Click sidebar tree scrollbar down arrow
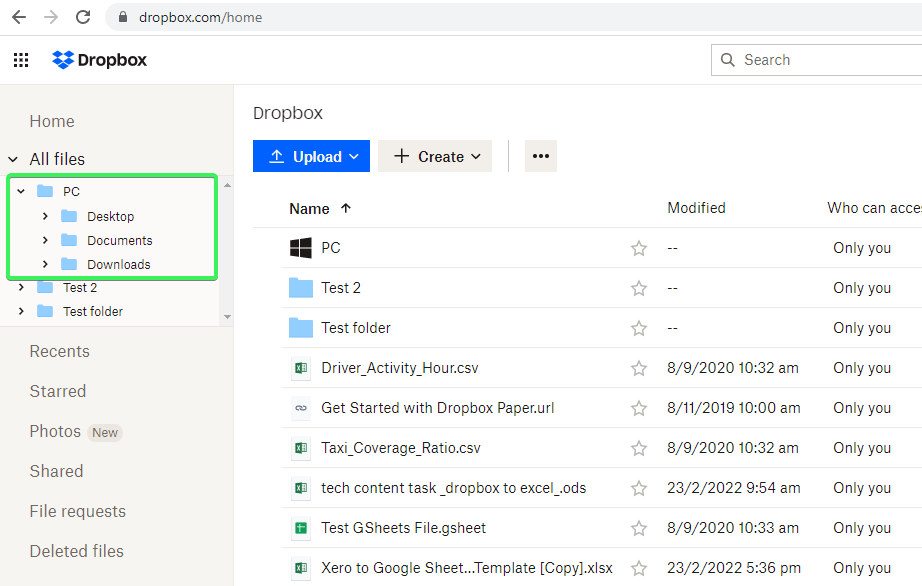Viewport: 922px width, 586px height. (x=227, y=317)
